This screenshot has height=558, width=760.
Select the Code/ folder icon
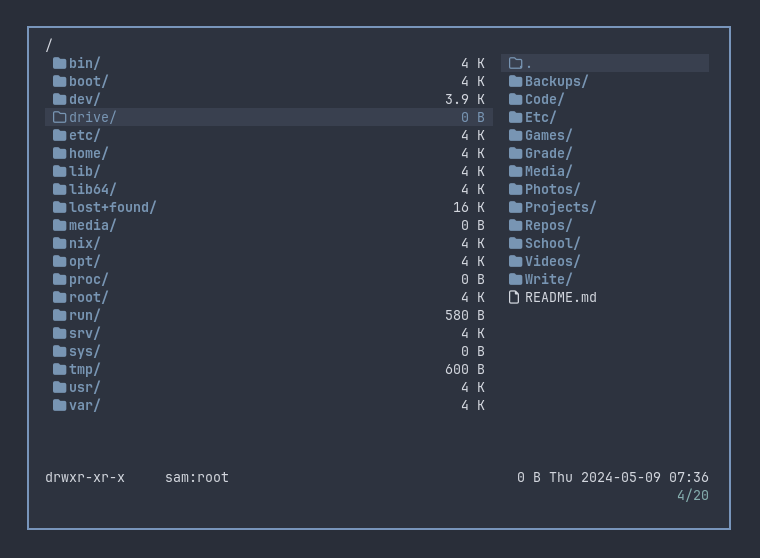[515, 99]
